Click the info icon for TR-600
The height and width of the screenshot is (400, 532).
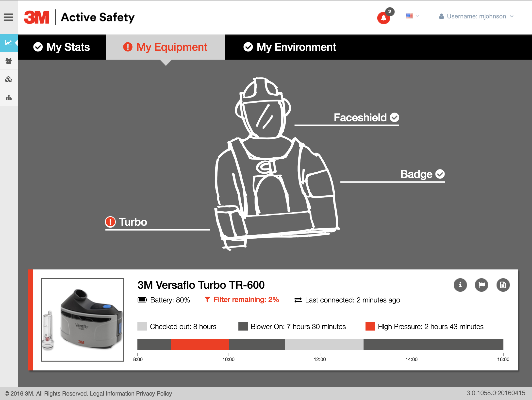460,285
